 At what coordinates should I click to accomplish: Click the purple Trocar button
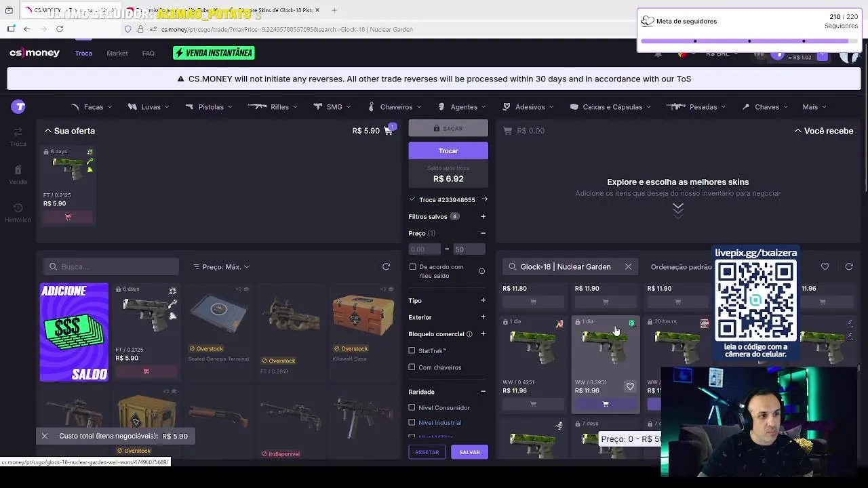tap(448, 150)
